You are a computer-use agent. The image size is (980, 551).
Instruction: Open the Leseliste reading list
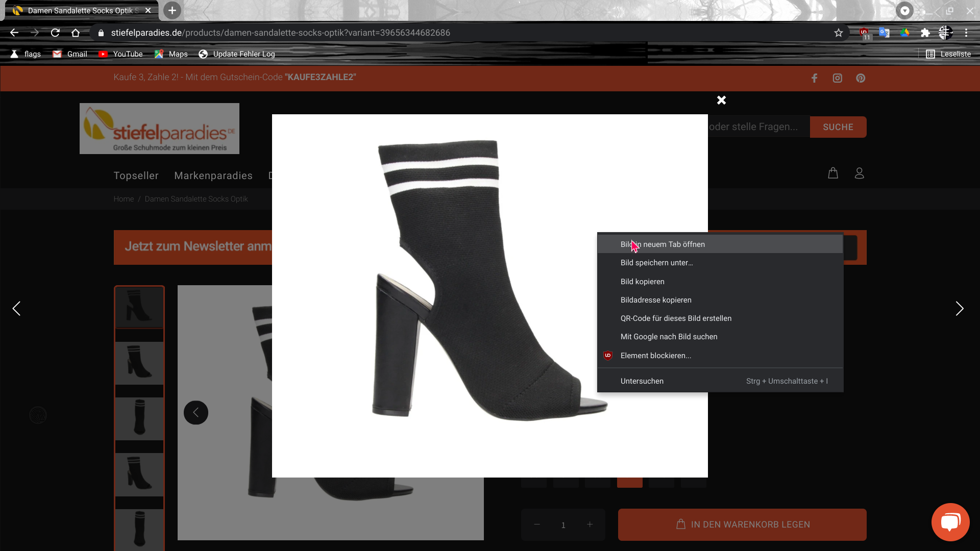pyautogui.click(x=948, y=54)
